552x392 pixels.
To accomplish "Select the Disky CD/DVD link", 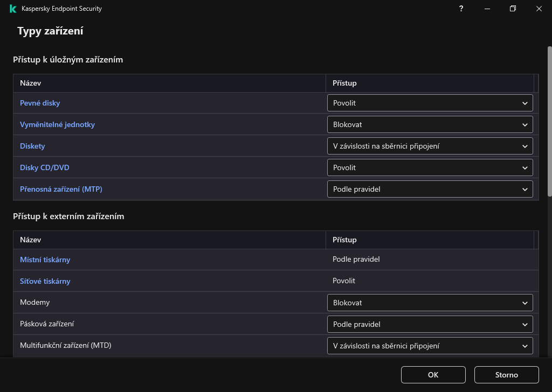I will 44,167.
